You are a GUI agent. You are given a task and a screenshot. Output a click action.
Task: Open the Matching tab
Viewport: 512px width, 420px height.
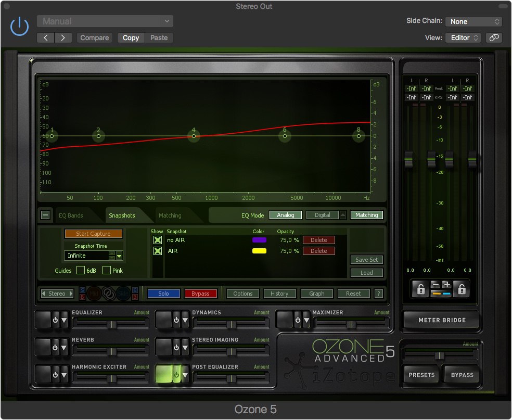click(x=170, y=215)
